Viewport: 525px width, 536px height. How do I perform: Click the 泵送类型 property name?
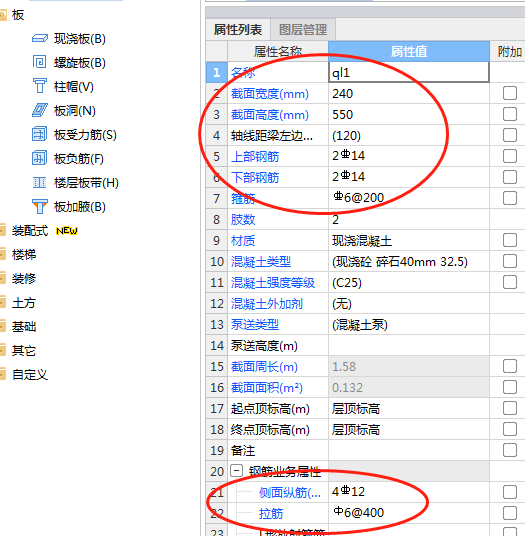click(x=255, y=325)
